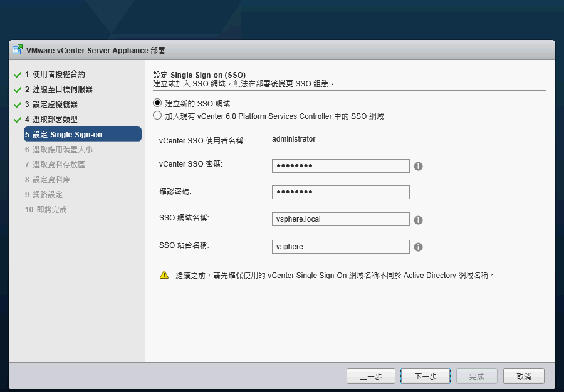Click the VMware vCenter Server Appliance title icon

point(18,49)
